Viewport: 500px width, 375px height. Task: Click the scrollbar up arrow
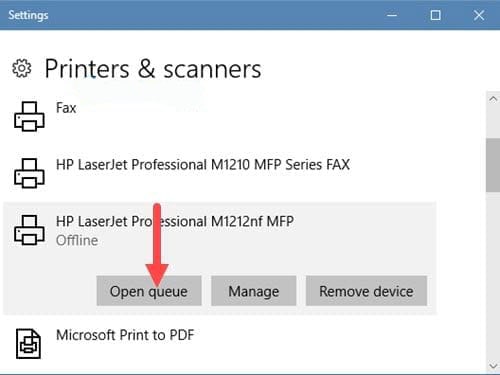[x=493, y=99]
